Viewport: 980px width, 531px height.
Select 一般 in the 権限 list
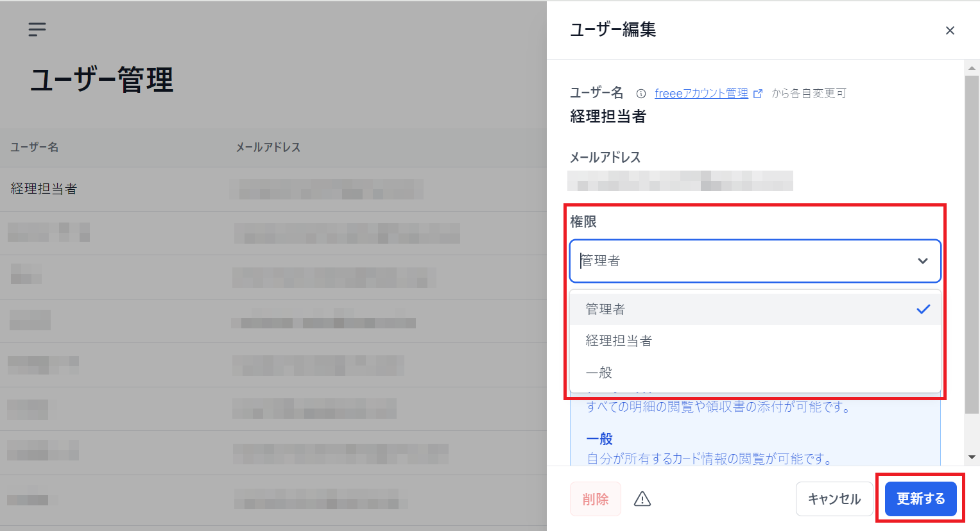pyautogui.click(x=755, y=373)
